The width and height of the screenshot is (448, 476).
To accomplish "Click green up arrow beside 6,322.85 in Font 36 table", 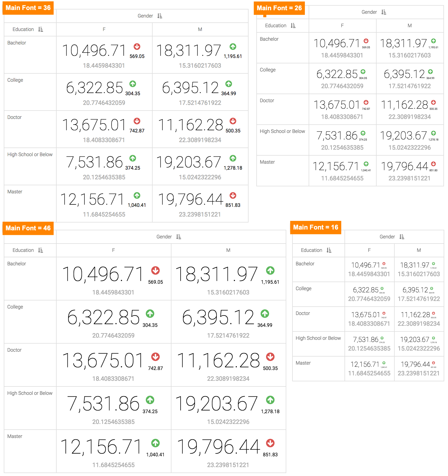I will point(133,84).
